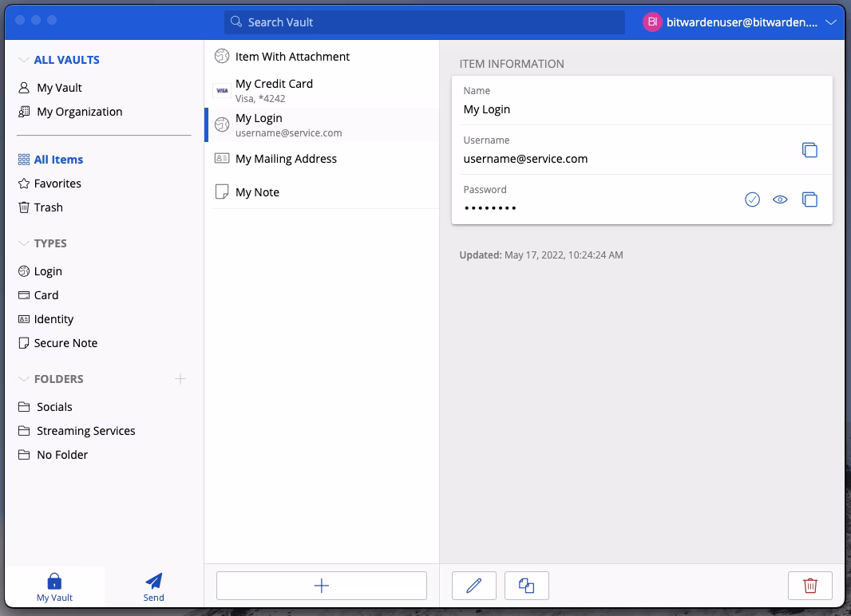
Task: Open the account switcher dropdown
Action: 831,22
